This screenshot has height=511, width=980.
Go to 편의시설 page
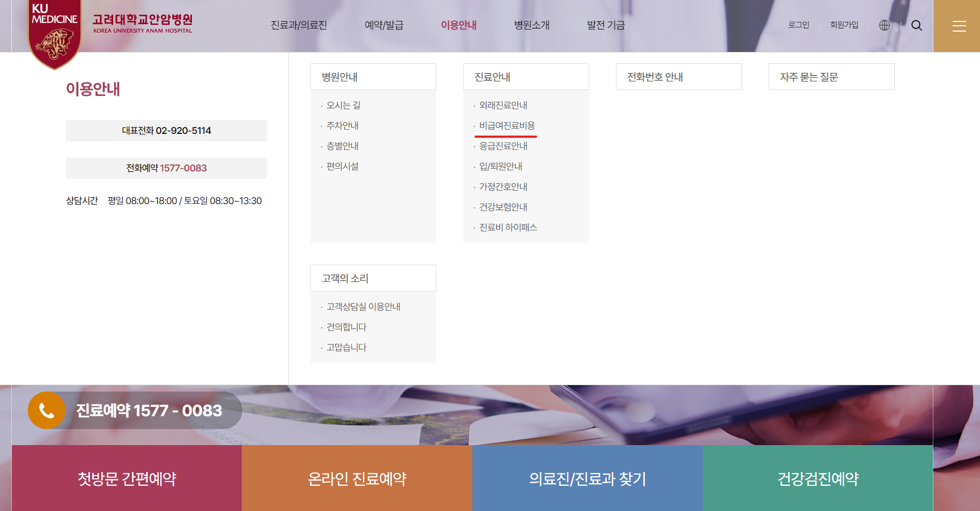pyautogui.click(x=343, y=167)
